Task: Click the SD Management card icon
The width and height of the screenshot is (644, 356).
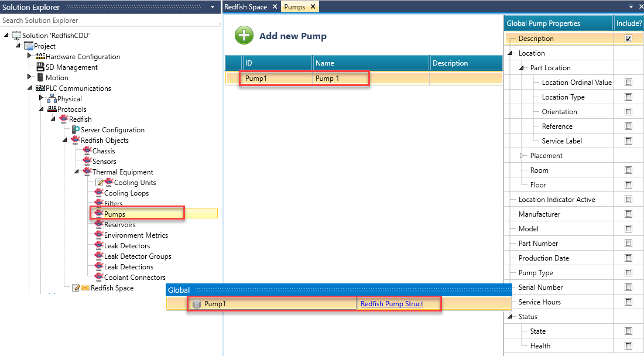Action: click(40, 67)
